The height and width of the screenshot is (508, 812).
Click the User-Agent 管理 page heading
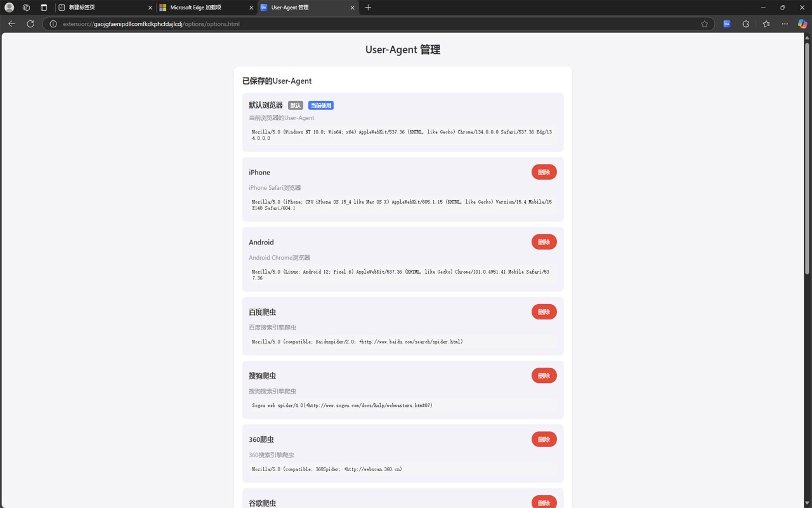403,50
